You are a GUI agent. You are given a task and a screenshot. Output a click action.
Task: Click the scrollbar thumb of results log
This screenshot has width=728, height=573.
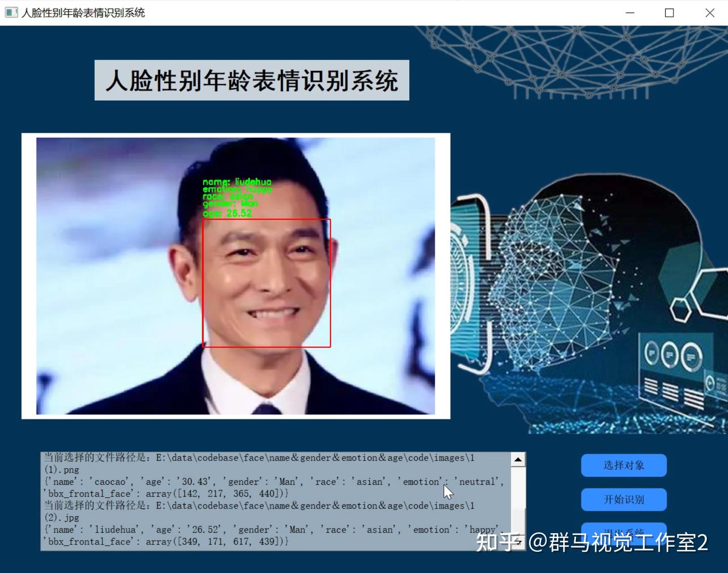click(518, 522)
